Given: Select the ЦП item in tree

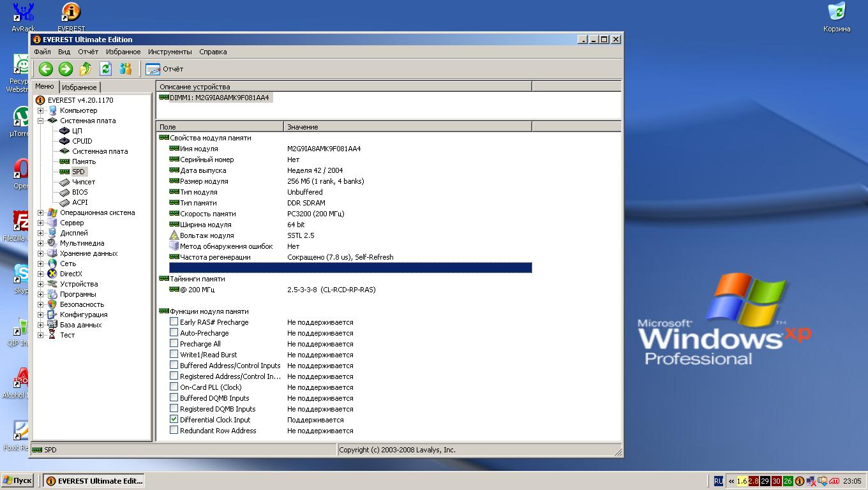Looking at the screenshot, I should click(77, 131).
